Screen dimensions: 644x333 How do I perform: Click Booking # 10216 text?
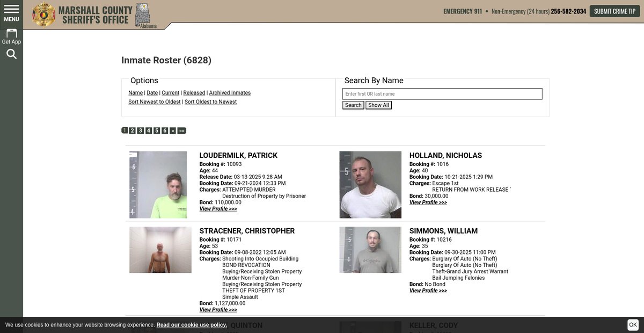pos(430,240)
